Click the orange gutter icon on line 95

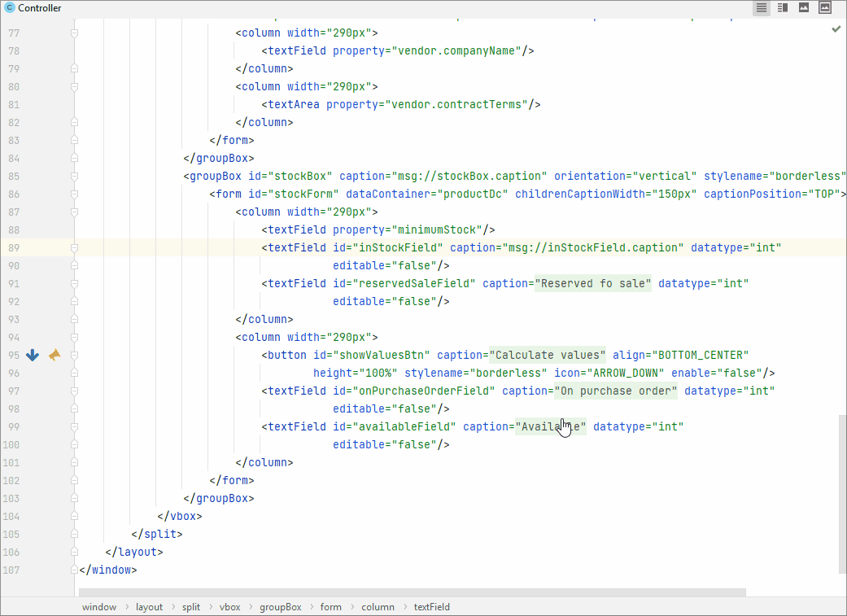tap(55, 355)
